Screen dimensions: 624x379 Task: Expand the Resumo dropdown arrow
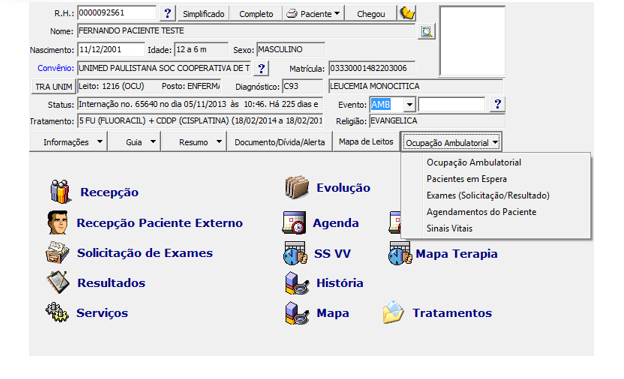219,142
